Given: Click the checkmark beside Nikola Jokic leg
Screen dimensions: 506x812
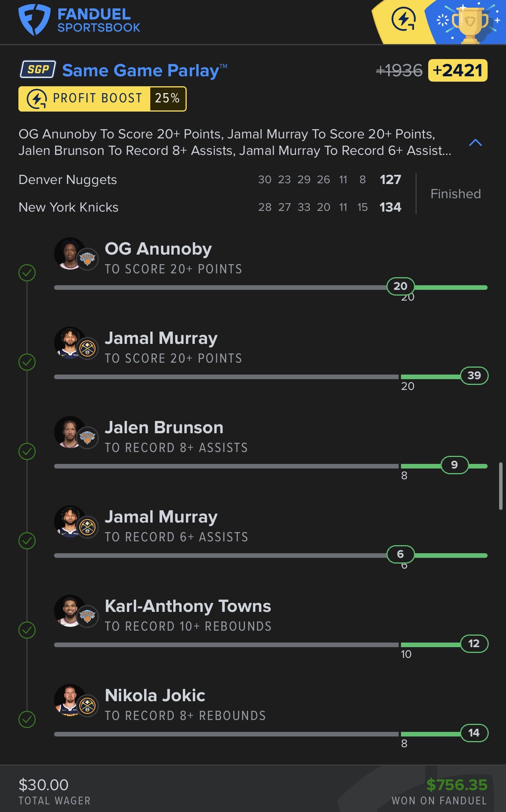Looking at the screenshot, I should pos(27,720).
